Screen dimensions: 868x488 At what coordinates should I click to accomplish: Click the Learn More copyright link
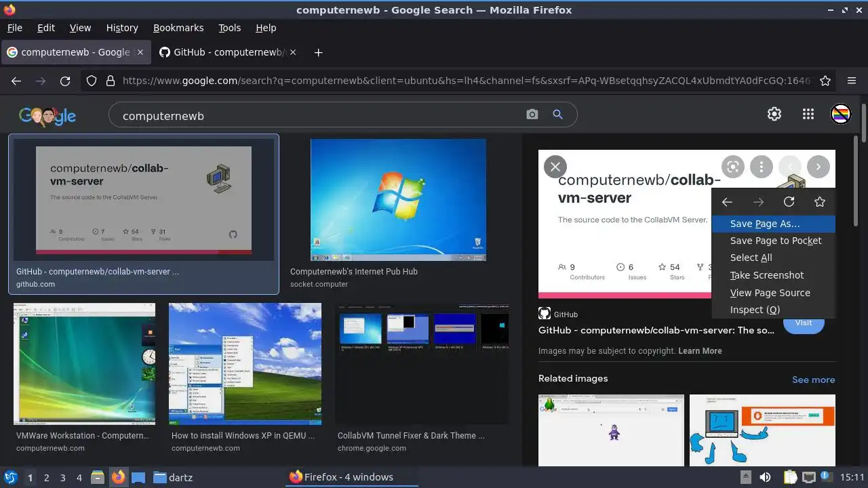click(700, 351)
